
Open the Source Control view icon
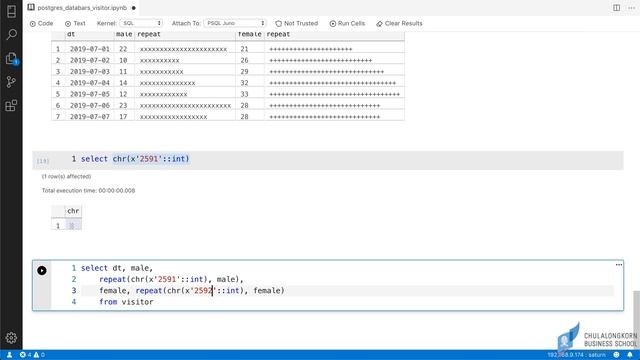tap(11, 82)
